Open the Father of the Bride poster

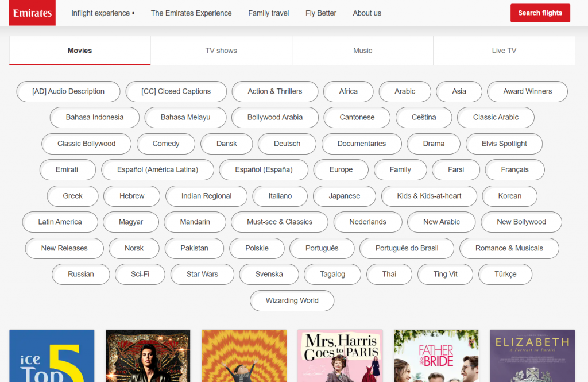[x=436, y=356]
